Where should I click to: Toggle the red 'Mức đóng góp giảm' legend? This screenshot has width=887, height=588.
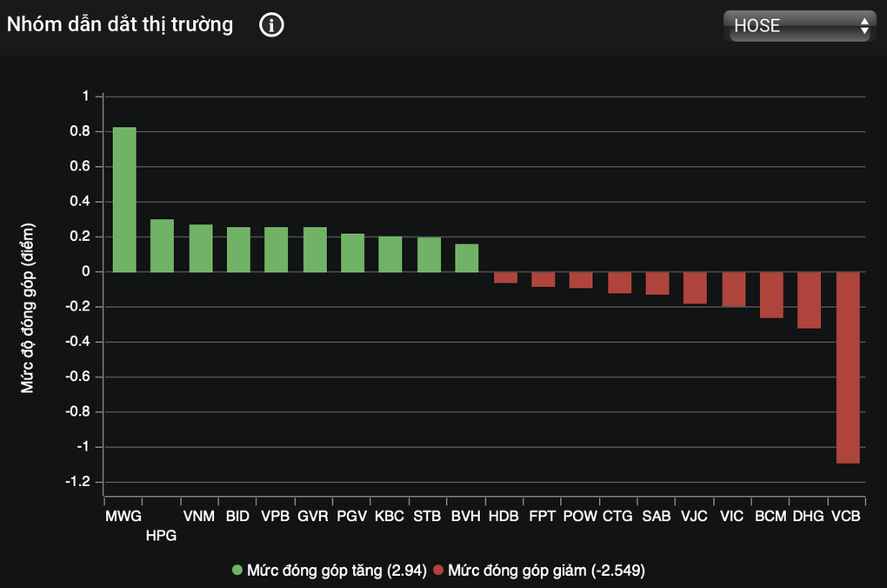click(545, 571)
